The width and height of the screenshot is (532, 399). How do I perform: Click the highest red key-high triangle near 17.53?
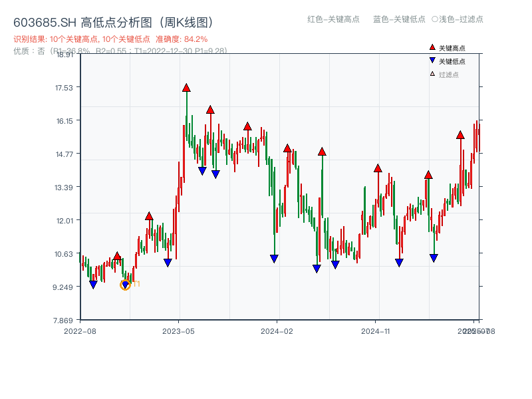[187, 86]
